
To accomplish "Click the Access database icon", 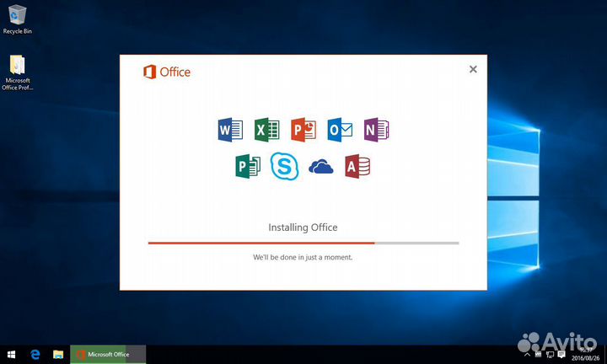I will pos(357,166).
